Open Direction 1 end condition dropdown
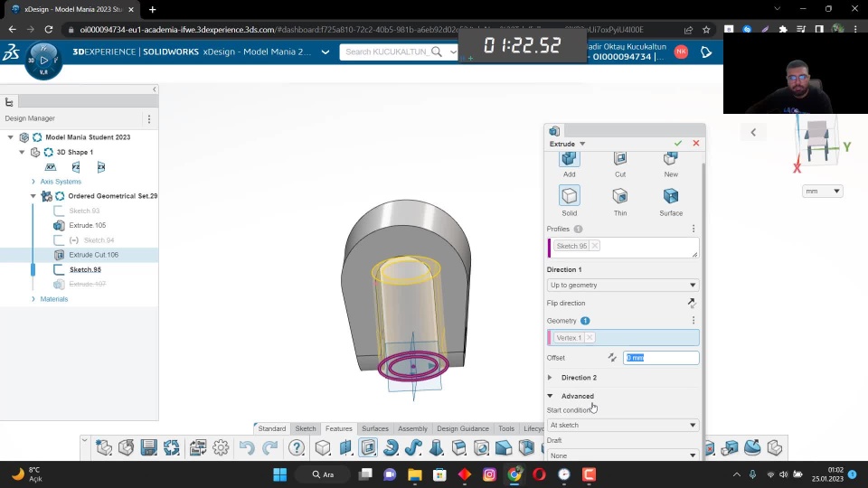Screen dimensions: 868x488 click(x=623, y=285)
